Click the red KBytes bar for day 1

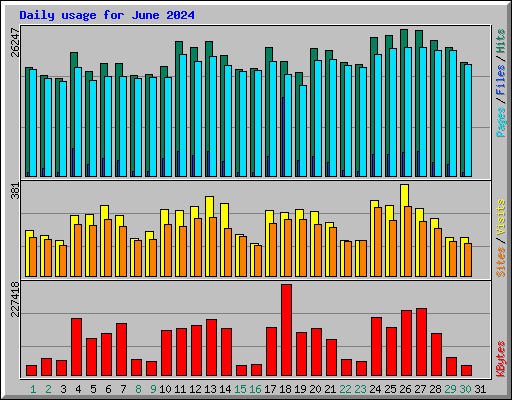(31, 371)
